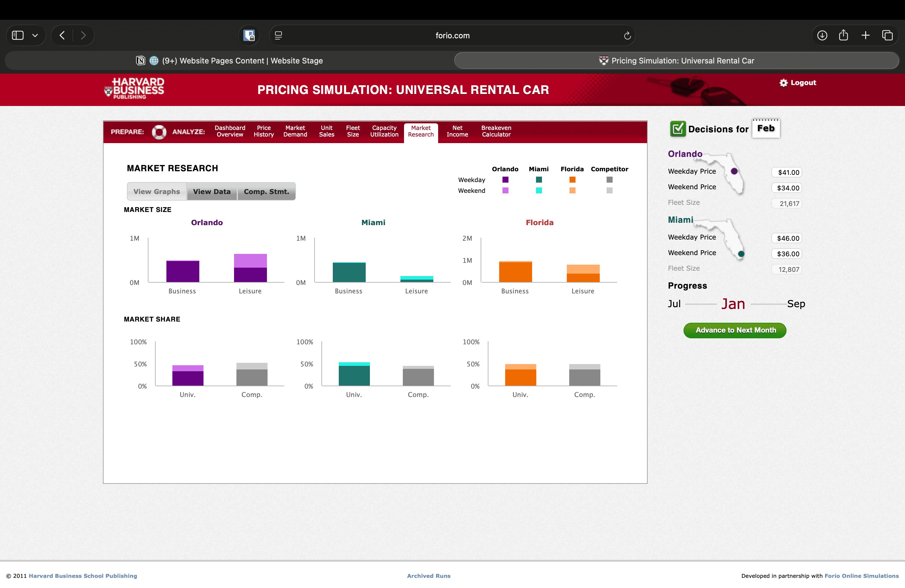The height and width of the screenshot is (588, 905).
Task: Show the tab overview icon
Action: [x=887, y=35]
